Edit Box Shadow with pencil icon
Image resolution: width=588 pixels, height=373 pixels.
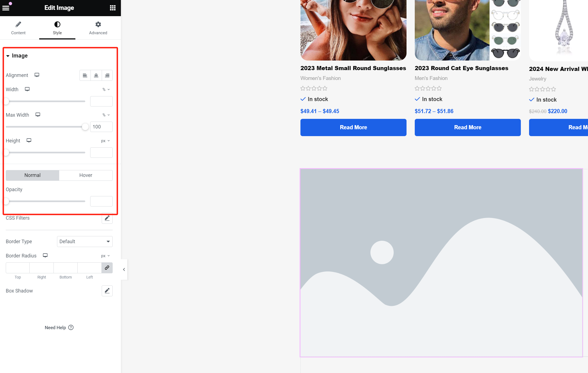click(x=107, y=291)
